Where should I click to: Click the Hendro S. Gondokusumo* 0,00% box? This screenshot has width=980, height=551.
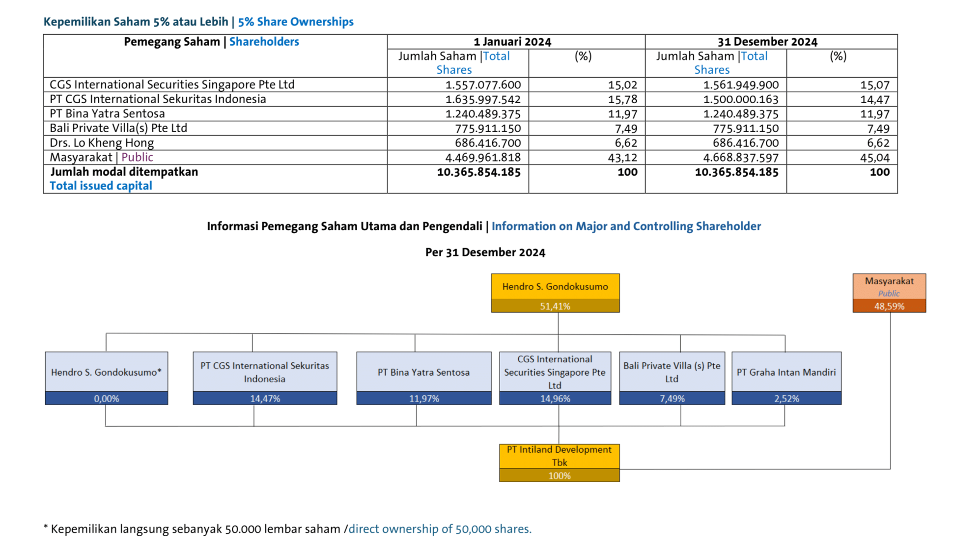click(x=106, y=378)
